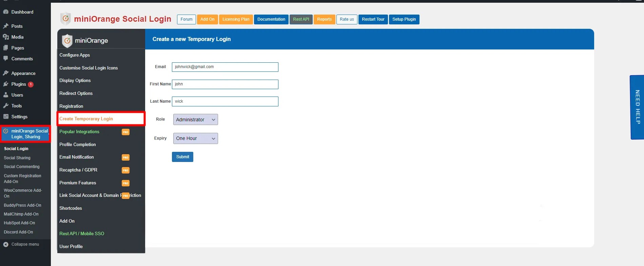Click the Collapse menu arrow icon
This screenshot has width=644, height=266.
(6, 244)
